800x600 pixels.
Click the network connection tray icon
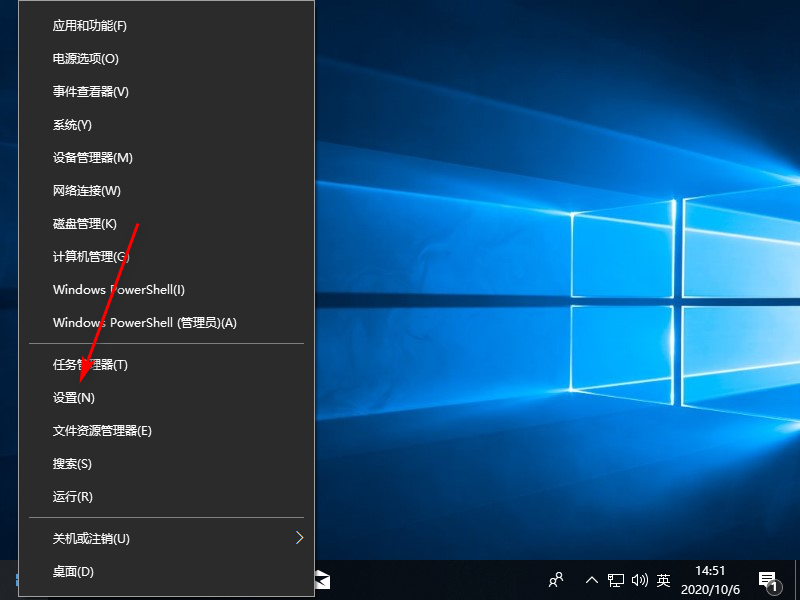(616, 580)
